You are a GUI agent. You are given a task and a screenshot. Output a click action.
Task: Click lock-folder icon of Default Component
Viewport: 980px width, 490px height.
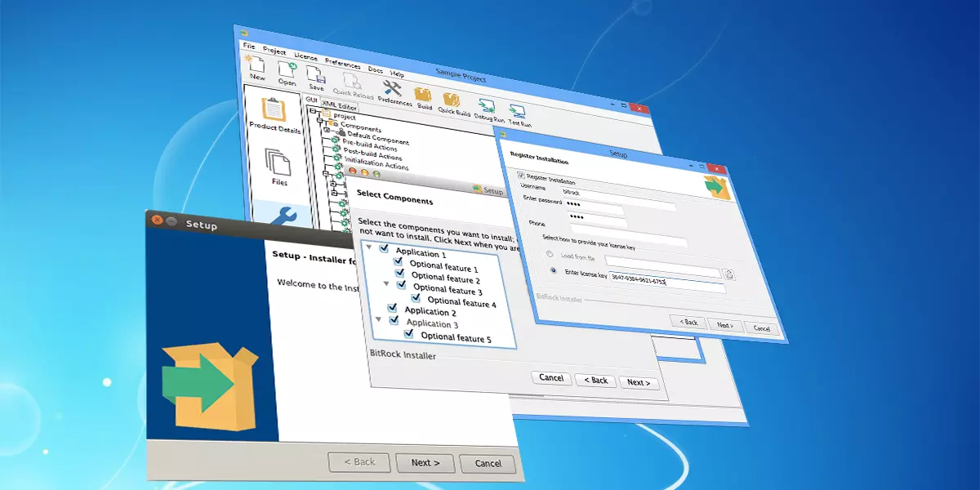pos(342,133)
